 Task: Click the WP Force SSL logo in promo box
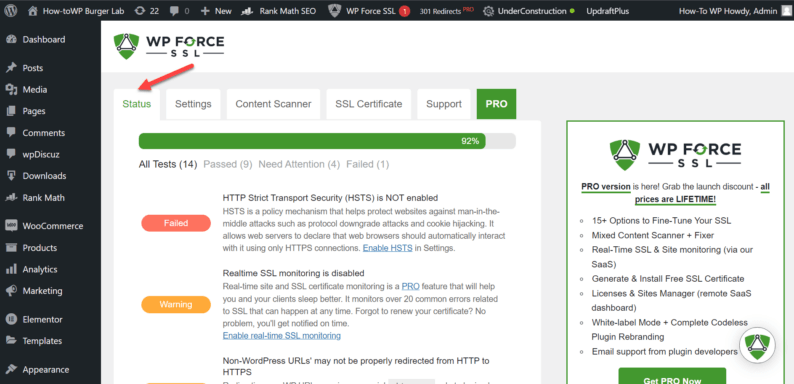point(675,154)
